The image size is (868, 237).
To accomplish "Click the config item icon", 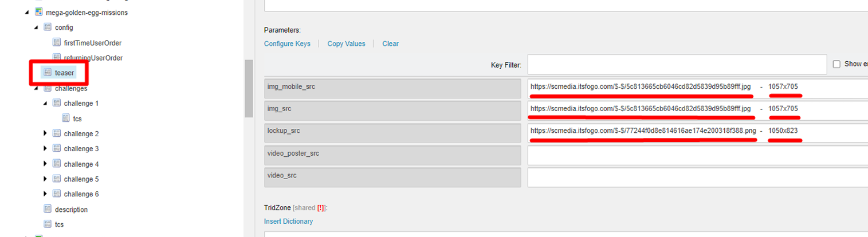I will [x=48, y=27].
